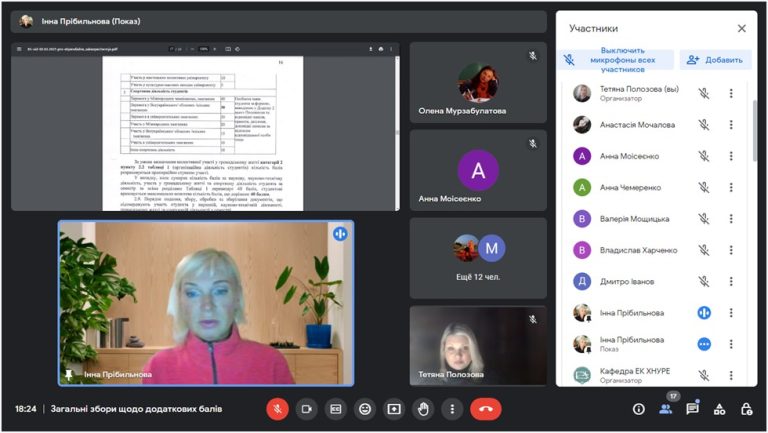Image resolution: width=768 pixels, height=433 pixels.
Task: Rotate the PDF page
Action: tap(238, 49)
